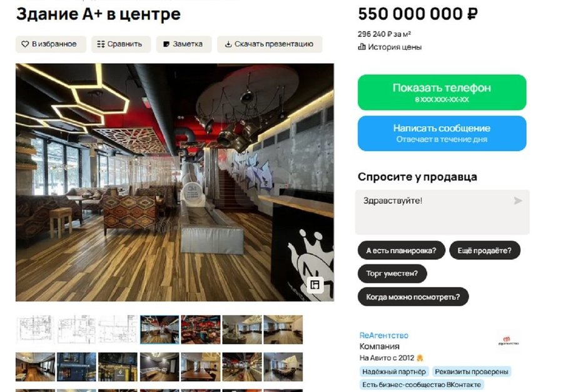This screenshot has height=392, width=588.
Task: Open the ReАгентство seller profile link
Action: 383,335
